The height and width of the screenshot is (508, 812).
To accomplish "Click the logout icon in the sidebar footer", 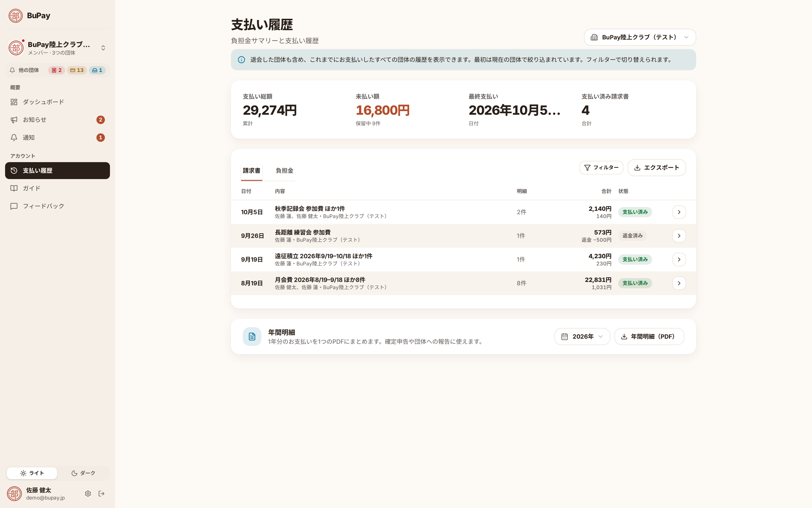I will [x=101, y=494].
